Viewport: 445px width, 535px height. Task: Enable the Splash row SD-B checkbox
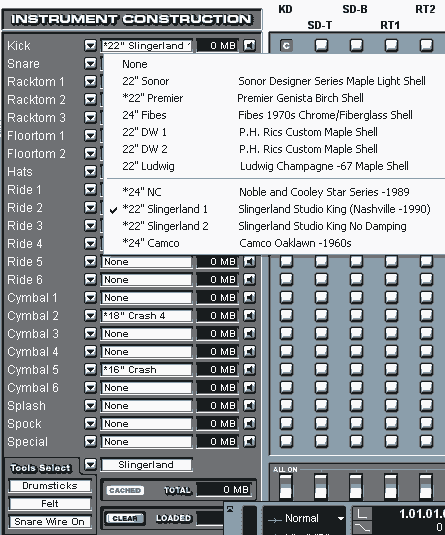357,406
